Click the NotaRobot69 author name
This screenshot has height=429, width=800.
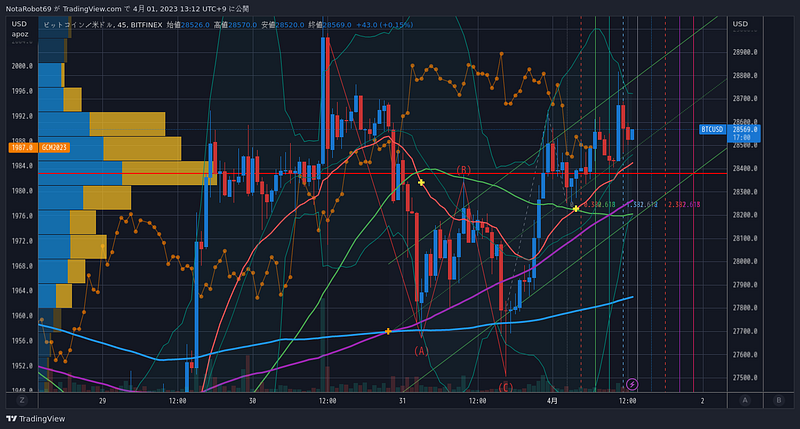tap(29, 9)
